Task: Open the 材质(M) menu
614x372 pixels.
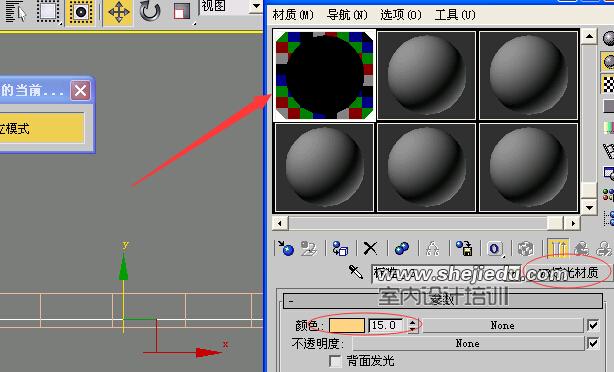Action: coord(293,15)
